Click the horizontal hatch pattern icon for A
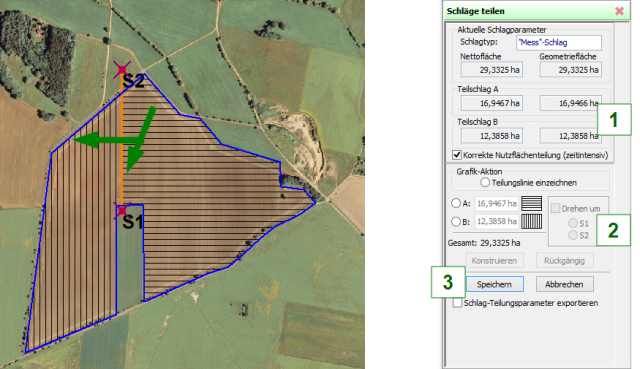The height and width of the screenshot is (369, 640). click(x=532, y=203)
